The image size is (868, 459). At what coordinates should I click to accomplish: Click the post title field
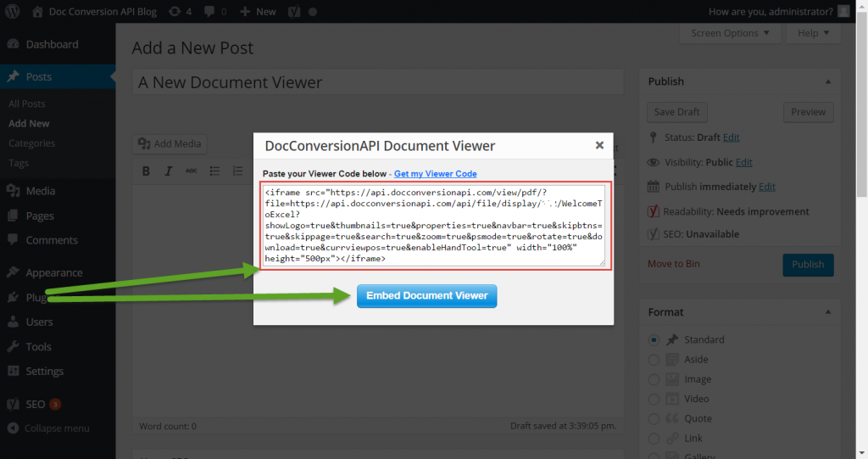[378, 82]
